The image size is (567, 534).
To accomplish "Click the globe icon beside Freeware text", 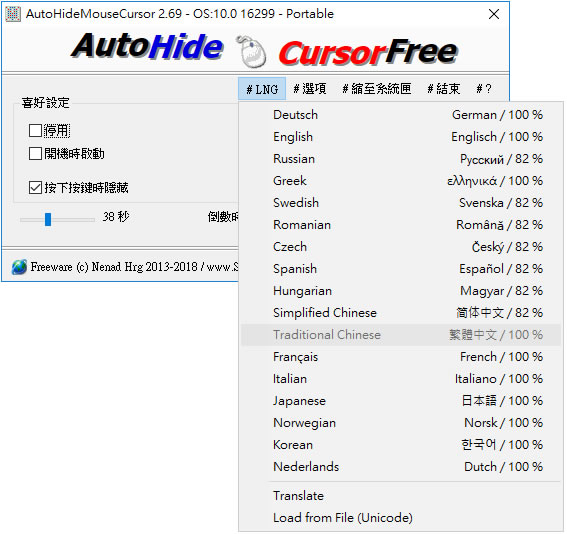I will tap(19, 267).
